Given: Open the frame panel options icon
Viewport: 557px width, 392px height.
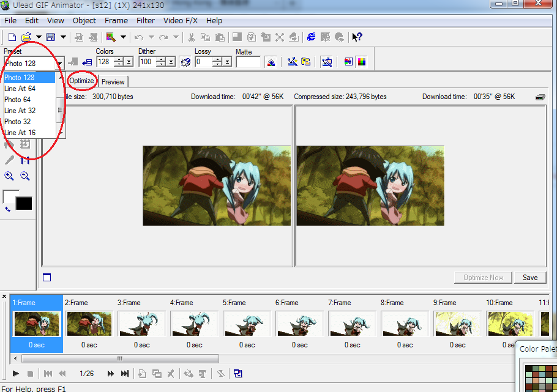Looking at the screenshot, I should coord(237,374).
